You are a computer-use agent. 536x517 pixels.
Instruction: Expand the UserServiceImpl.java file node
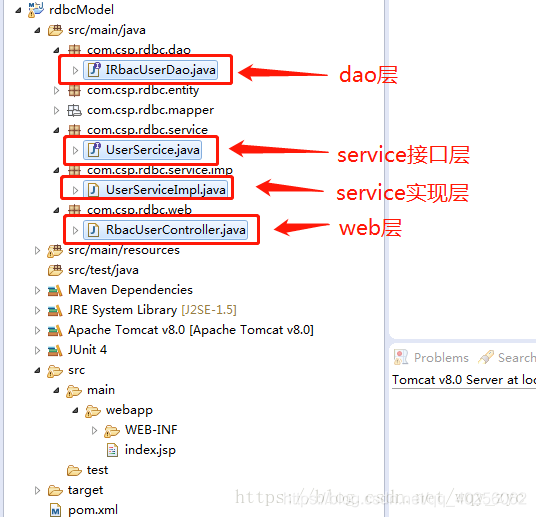point(76,190)
